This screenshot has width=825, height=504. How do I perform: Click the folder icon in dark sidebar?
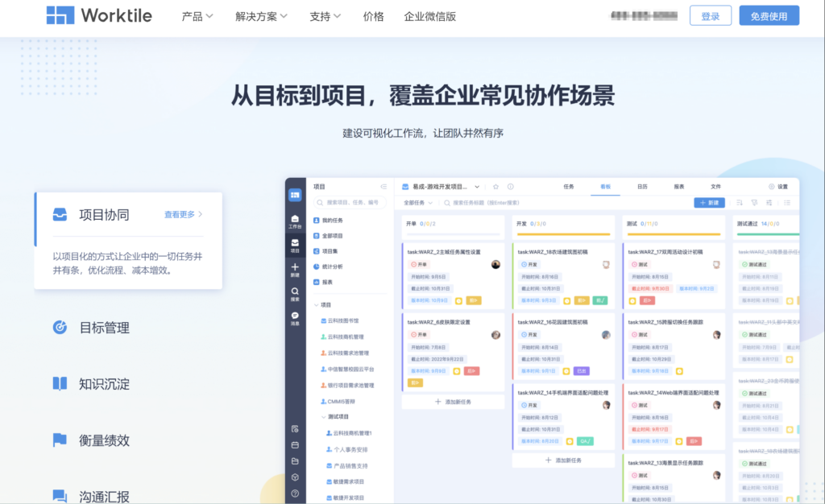coord(295,461)
